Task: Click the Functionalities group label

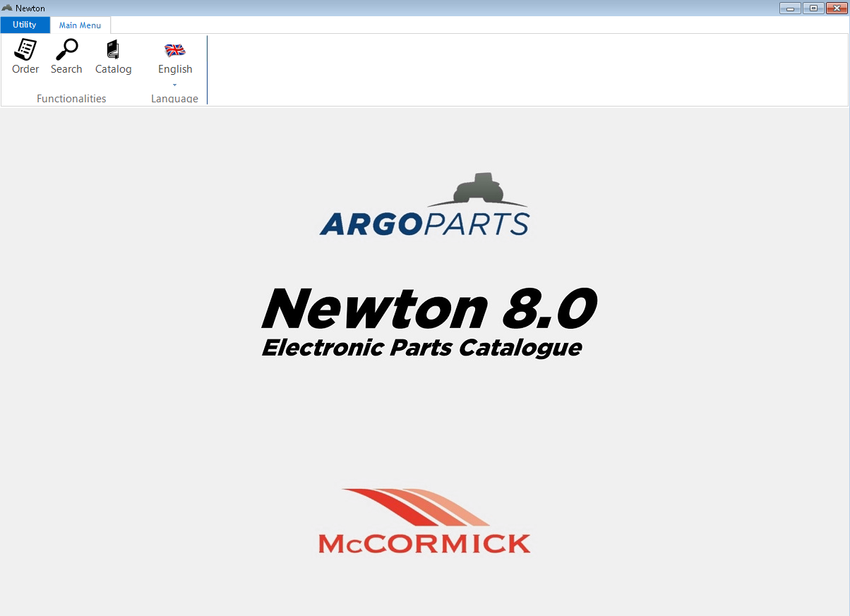Action: (x=71, y=99)
